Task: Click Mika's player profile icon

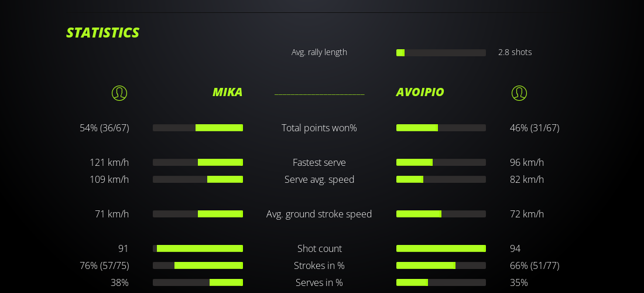Action: [119, 93]
